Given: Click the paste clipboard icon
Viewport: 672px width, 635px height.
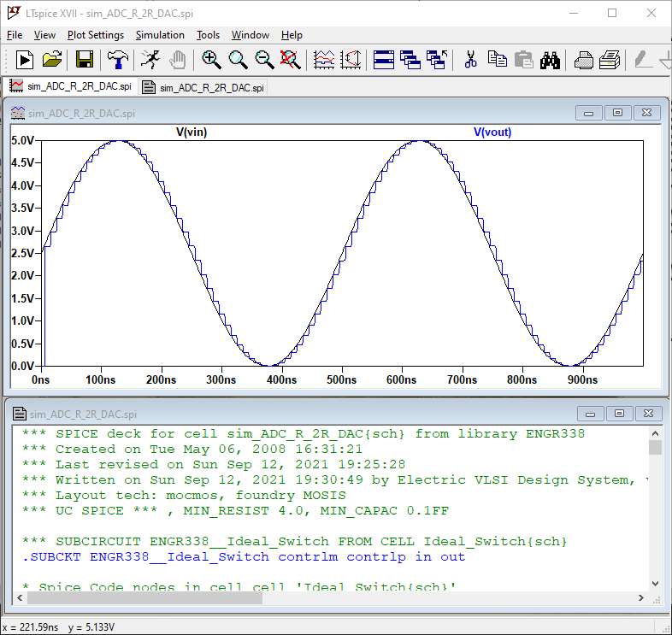Looking at the screenshot, I should pos(524,60).
